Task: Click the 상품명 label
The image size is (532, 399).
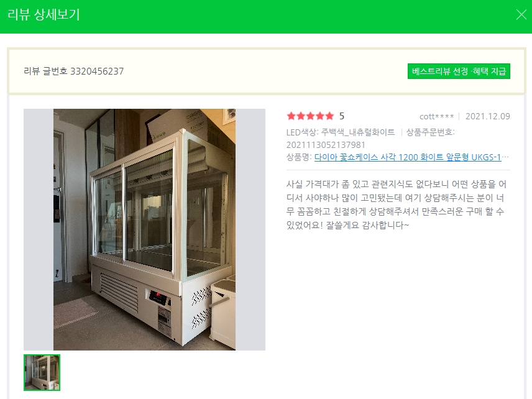Action: coord(299,157)
